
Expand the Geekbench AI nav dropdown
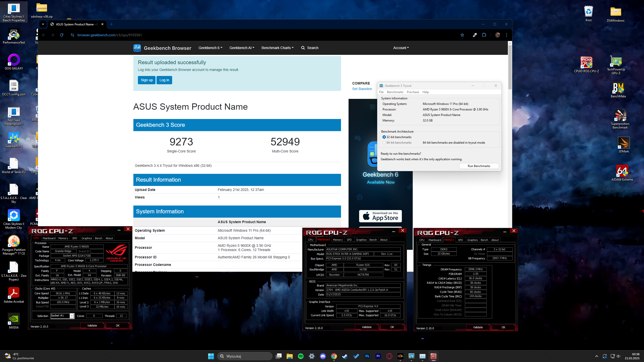[242, 48]
